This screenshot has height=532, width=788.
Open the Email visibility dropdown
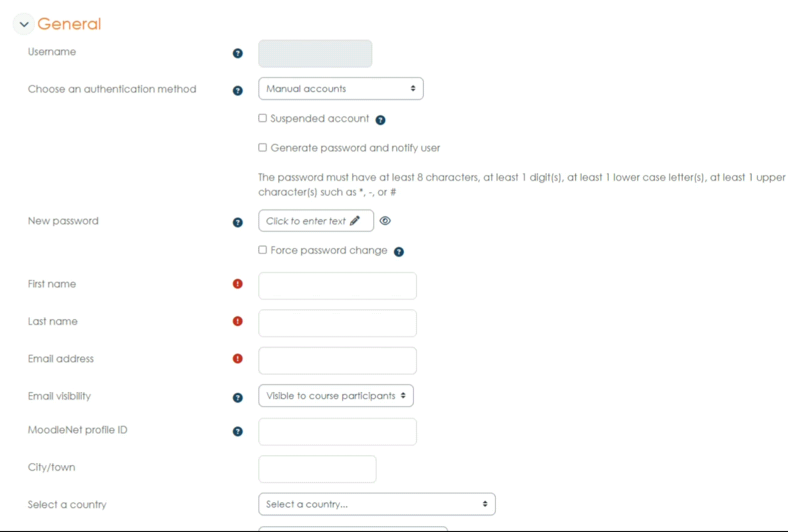(x=335, y=396)
